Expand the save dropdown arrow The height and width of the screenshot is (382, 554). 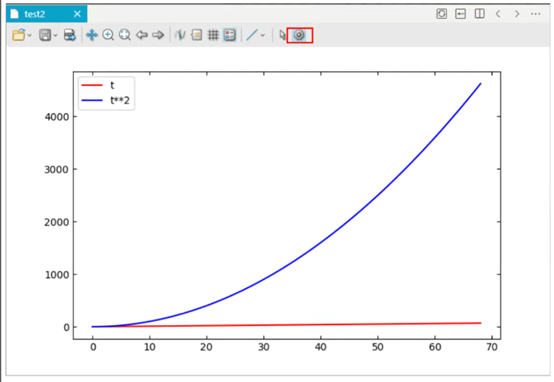point(55,35)
